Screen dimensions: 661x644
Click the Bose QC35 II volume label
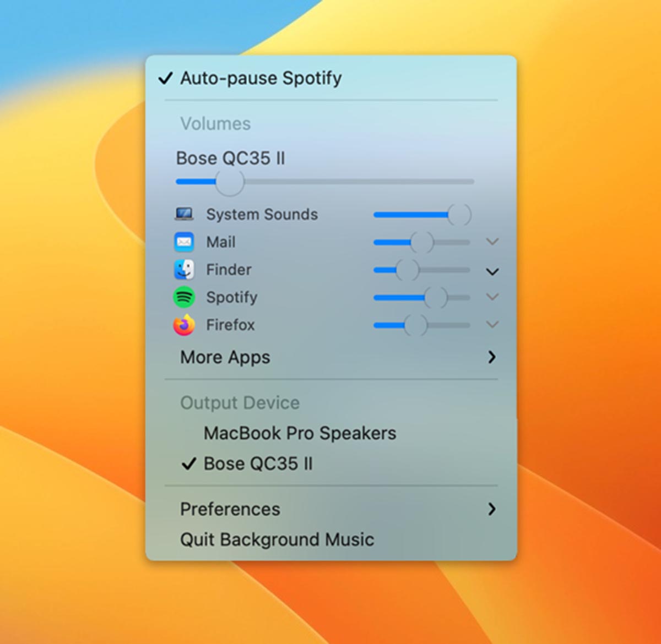(x=230, y=158)
